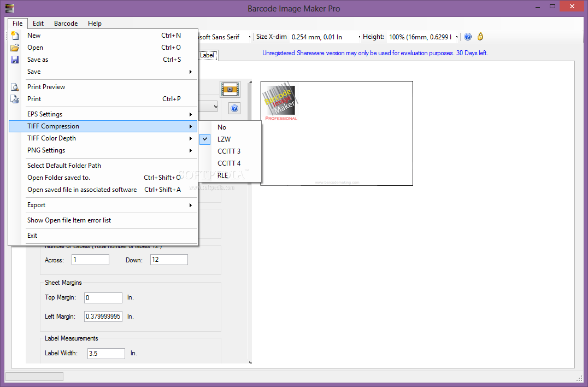Select Print Preview menu entry

tap(103, 87)
